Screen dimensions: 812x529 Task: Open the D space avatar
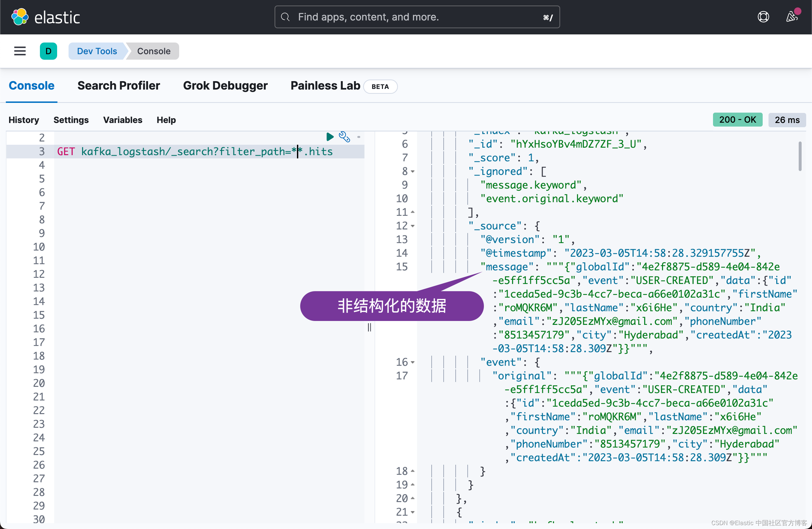[x=48, y=51]
